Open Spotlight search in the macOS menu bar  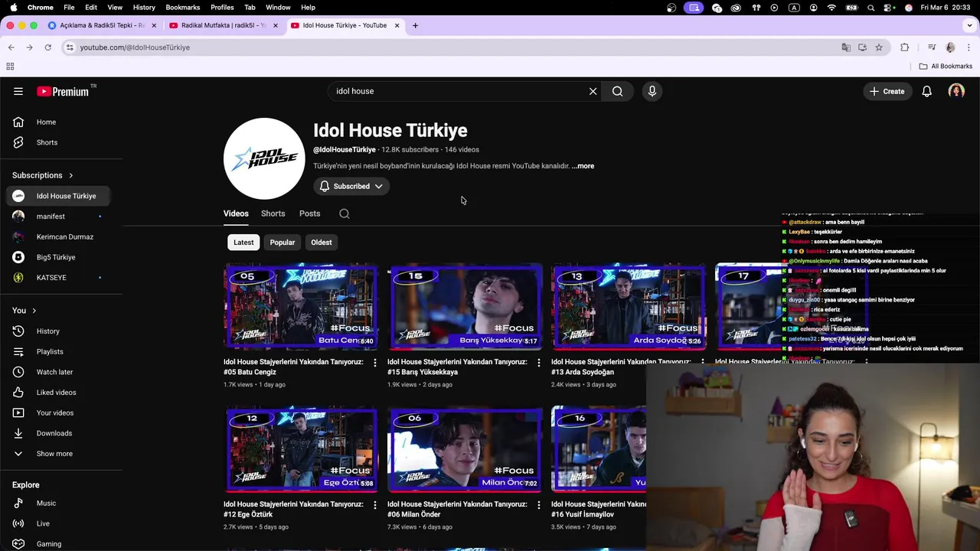(x=871, y=8)
